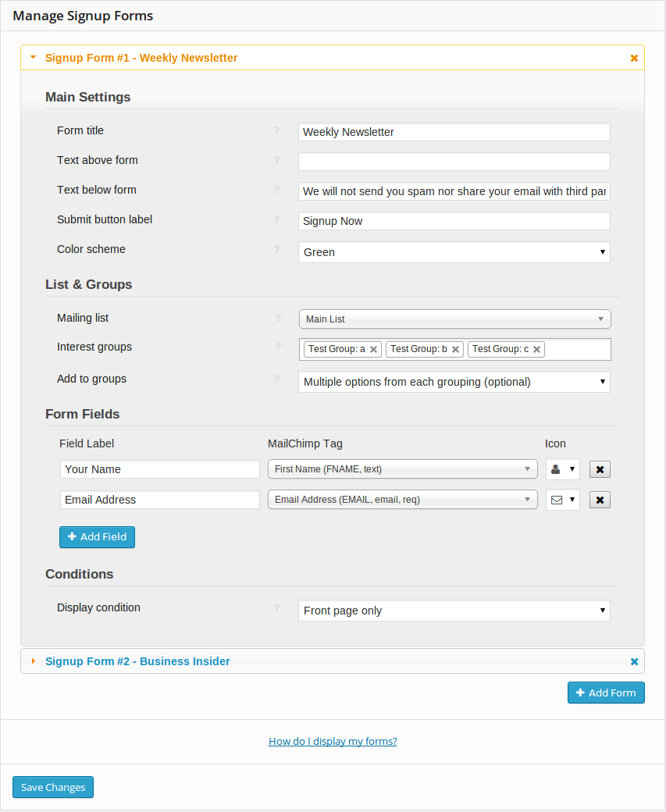Click the Add Field button

pyautogui.click(x=97, y=537)
